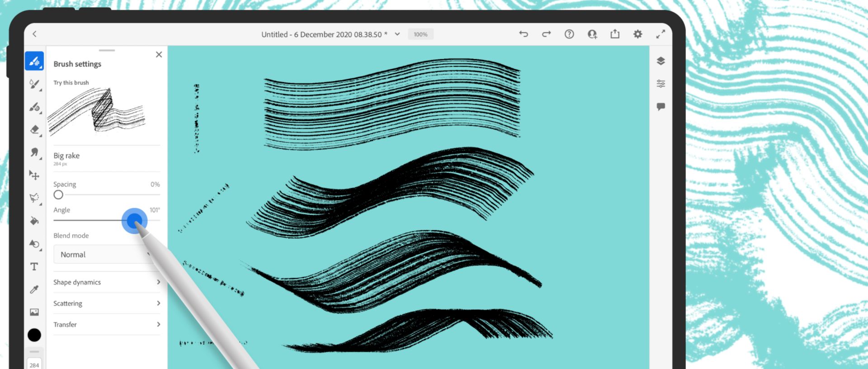This screenshot has width=868, height=369.
Task: Open the Layers panel icon
Action: 660,61
